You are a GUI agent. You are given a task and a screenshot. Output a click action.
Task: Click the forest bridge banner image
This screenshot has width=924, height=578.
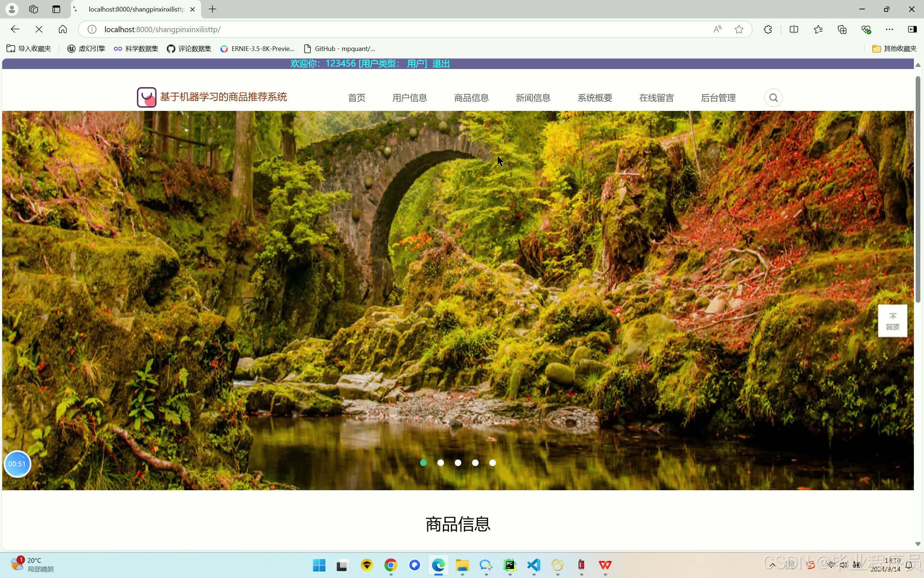(458, 301)
